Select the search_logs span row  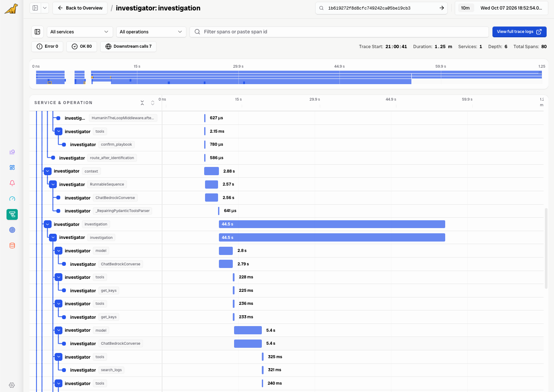tap(286, 370)
